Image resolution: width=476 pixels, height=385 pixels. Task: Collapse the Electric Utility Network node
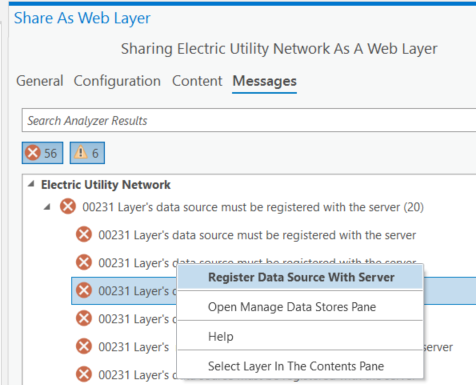tap(31, 184)
